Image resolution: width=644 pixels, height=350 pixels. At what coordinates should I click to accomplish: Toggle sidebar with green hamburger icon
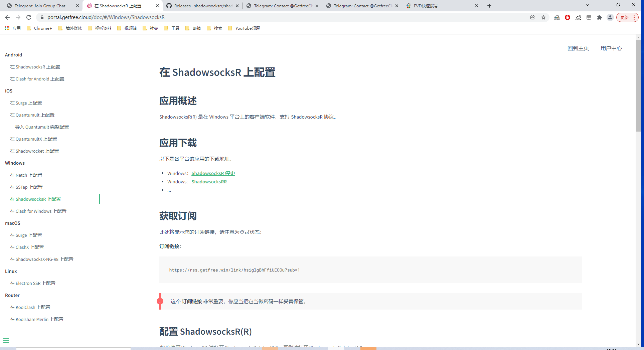point(6,340)
